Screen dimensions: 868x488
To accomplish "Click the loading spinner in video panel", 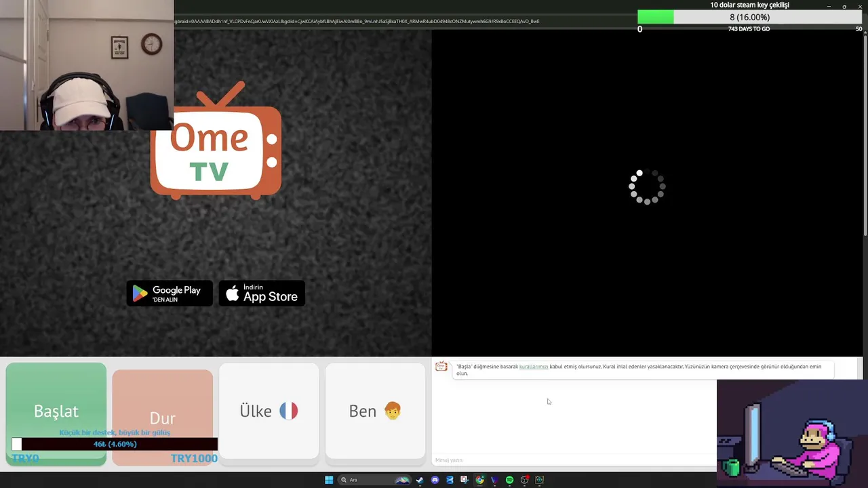I will [x=647, y=187].
